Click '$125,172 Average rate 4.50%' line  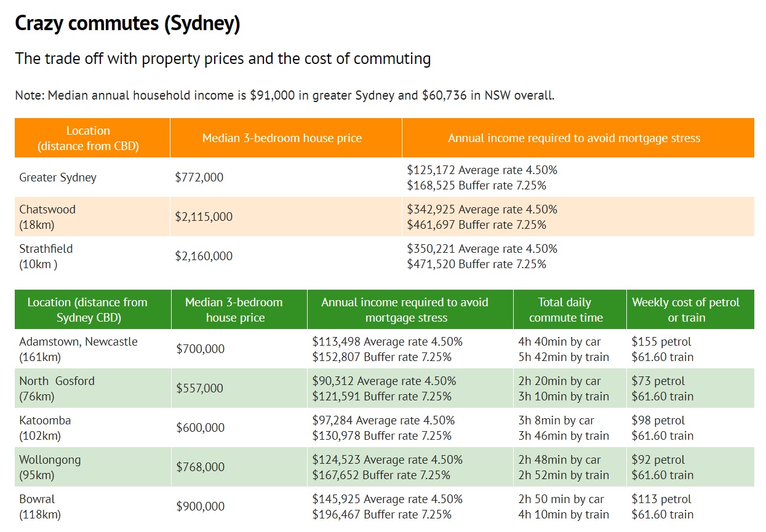click(x=482, y=170)
